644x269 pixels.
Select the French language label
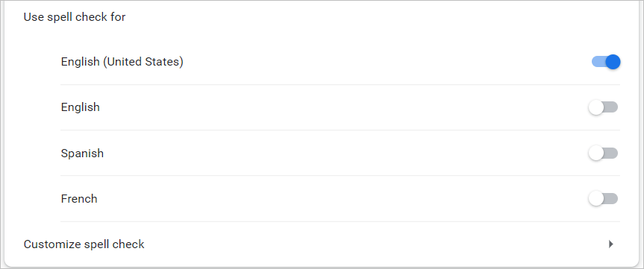click(79, 199)
